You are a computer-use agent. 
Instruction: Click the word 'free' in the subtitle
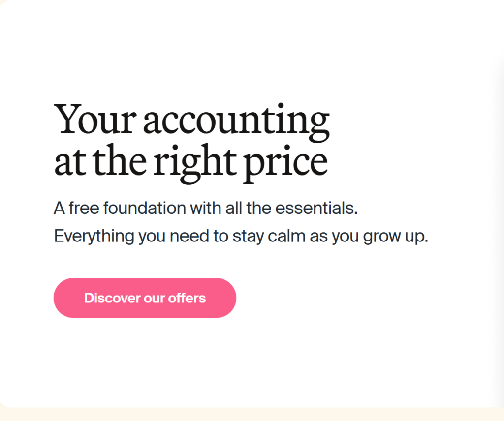[84, 208]
